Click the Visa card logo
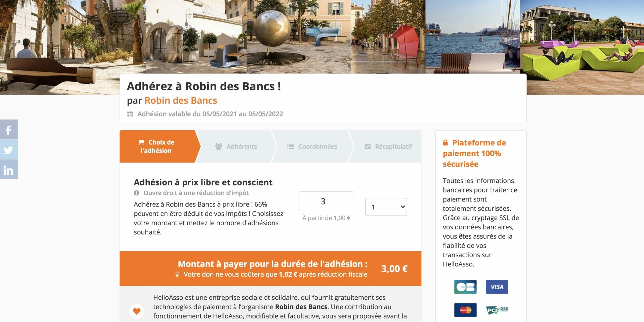This screenshot has width=644, height=322. coord(497,287)
